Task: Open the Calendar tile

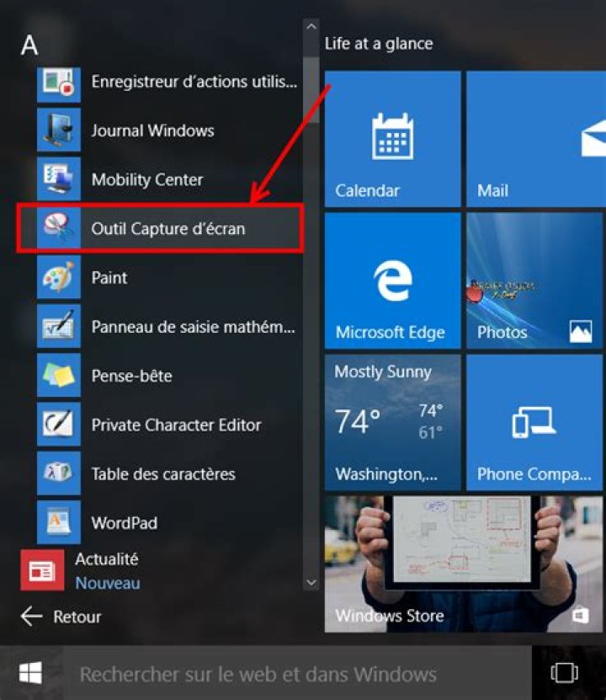Action: tap(392, 139)
